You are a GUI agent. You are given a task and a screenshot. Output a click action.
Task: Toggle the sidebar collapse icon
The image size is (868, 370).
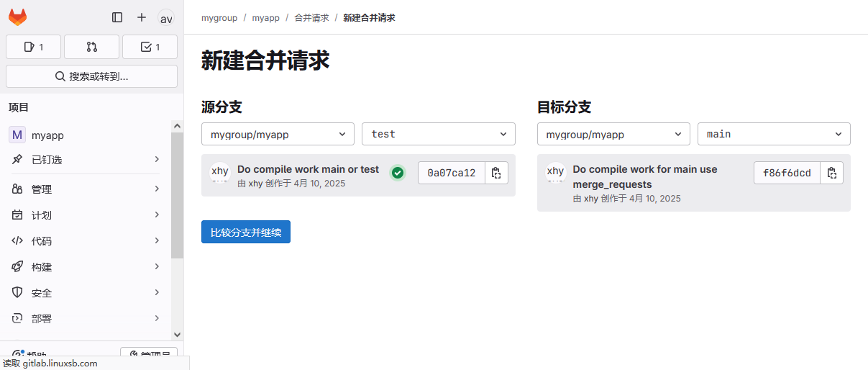point(117,17)
